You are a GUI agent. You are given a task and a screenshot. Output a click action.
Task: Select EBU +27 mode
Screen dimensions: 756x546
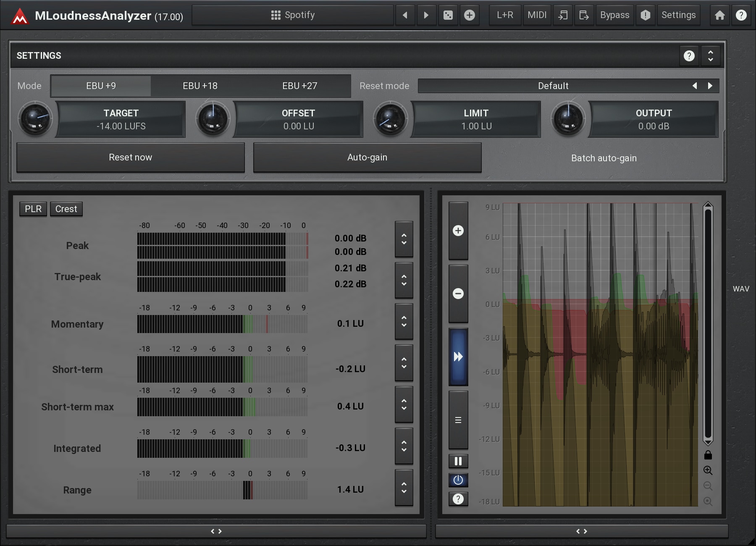tap(299, 86)
